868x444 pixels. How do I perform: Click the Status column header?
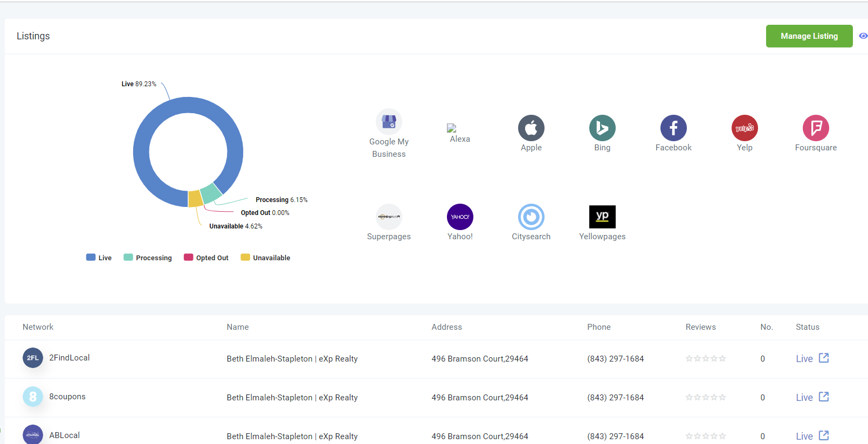[807, 327]
